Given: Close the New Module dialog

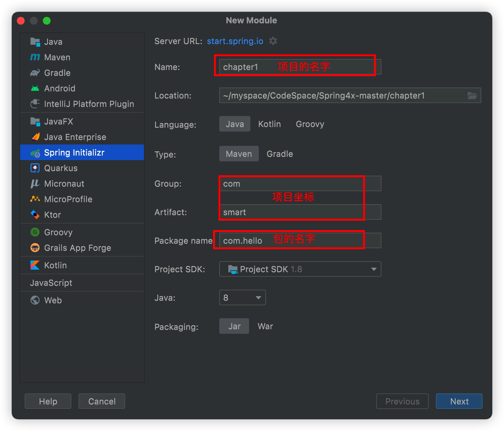Looking at the screenshot, I should click(x=21, y=21).
